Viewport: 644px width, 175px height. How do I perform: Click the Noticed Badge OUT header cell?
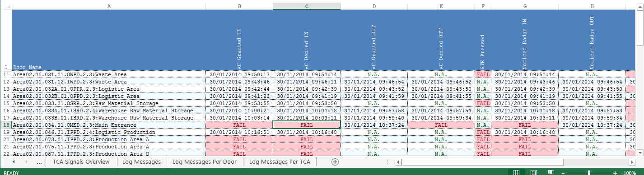coord(592,40)
